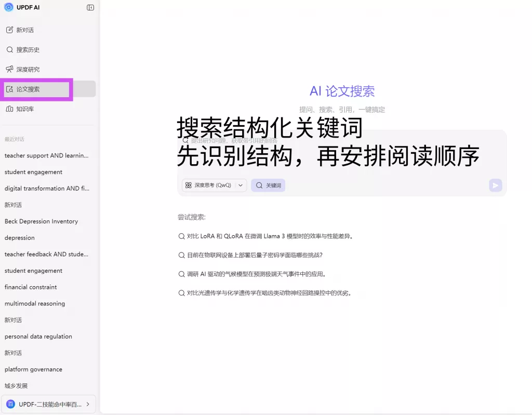532x415 pixels.
Task: Open the '城乡发展' recent chat
Action: [x=17, y=385]
